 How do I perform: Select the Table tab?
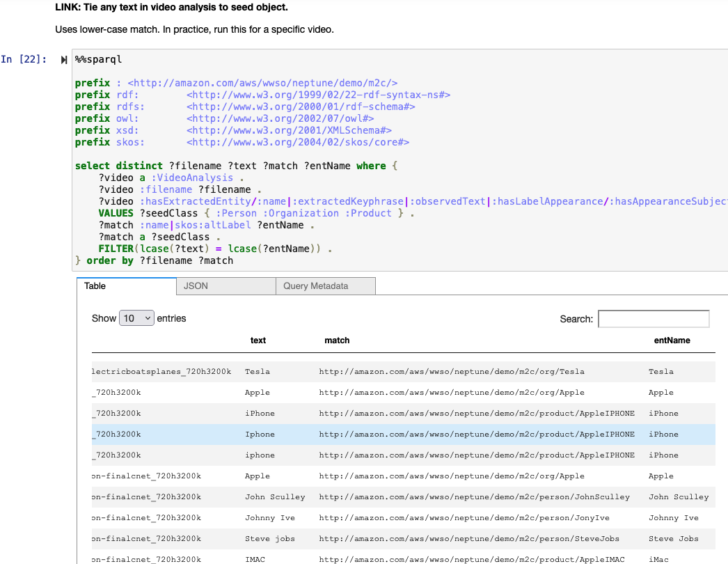tap(125, 285)
